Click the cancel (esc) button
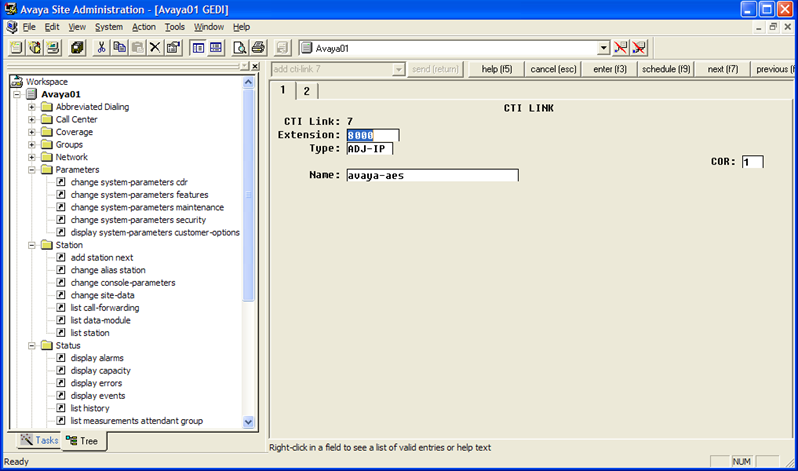 click(x=553, y=69)
